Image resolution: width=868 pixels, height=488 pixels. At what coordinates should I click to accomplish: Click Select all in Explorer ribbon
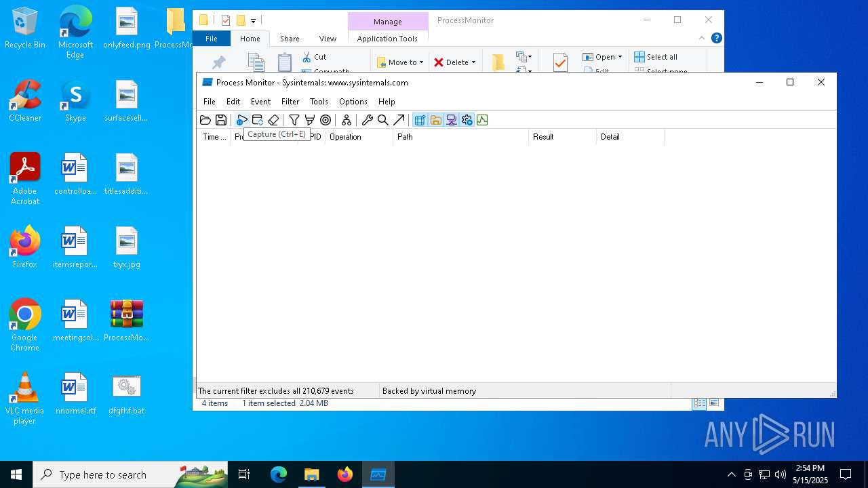[656, 57]
